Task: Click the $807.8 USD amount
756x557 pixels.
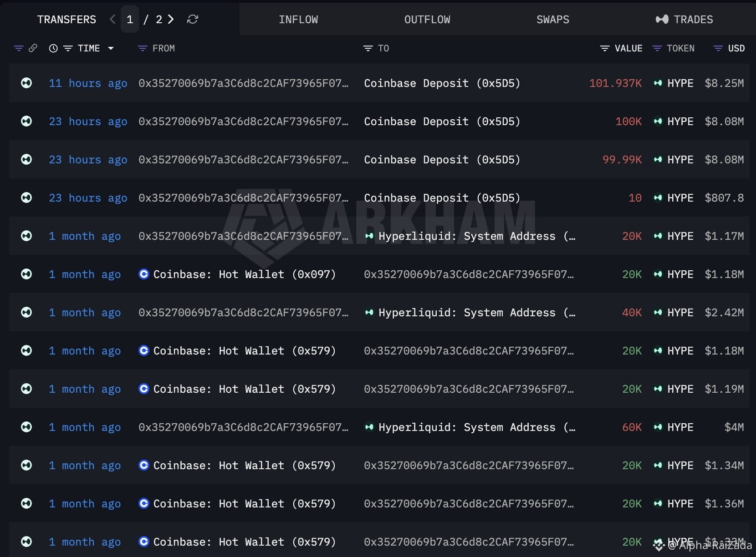Action: tap(724, 198)
